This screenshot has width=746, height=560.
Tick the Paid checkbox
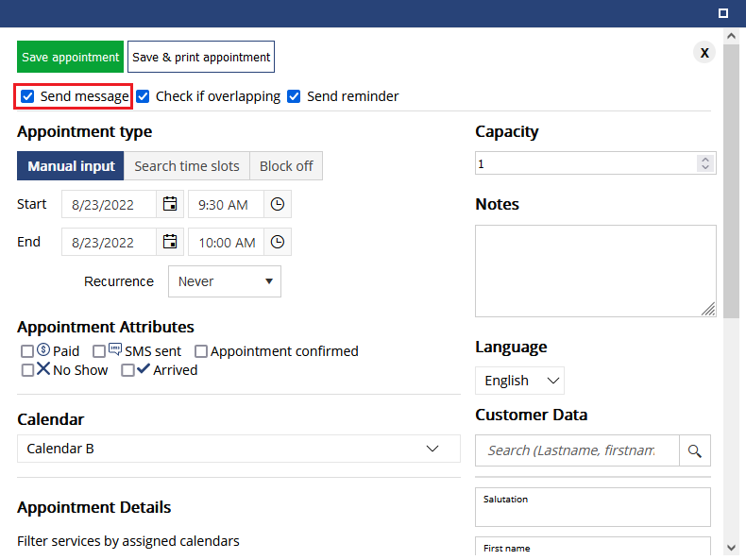[27, 351]
